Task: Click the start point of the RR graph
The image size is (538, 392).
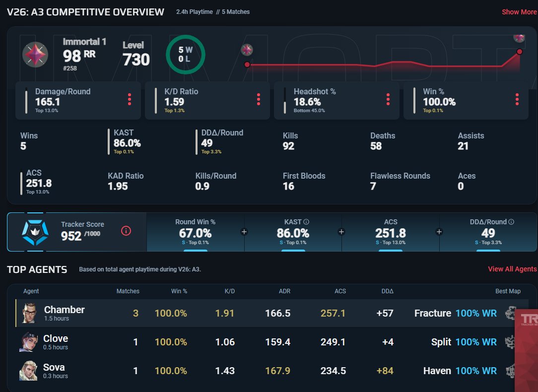Action: point(247,65)
